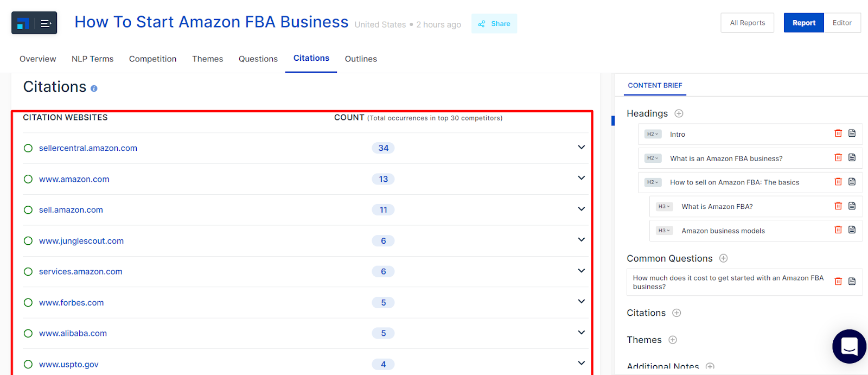Delete 'How to sell on Amazon FBA' heading
The image size is (868, 375).
click(838, 182)
